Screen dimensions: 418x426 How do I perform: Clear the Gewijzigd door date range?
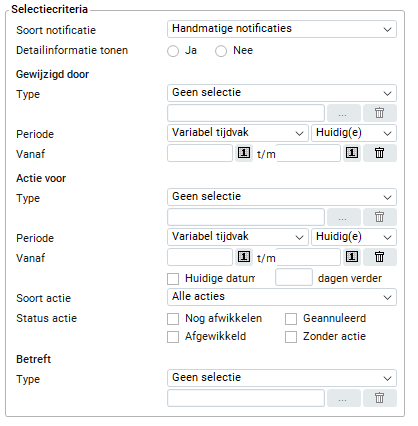[380, 153]
